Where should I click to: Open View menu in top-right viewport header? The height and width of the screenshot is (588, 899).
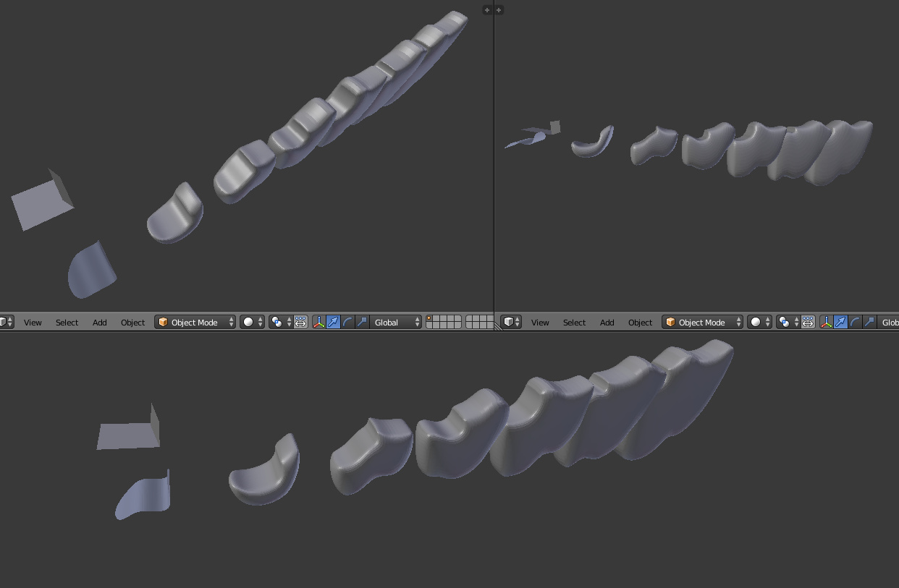click(x=540, y=323)
